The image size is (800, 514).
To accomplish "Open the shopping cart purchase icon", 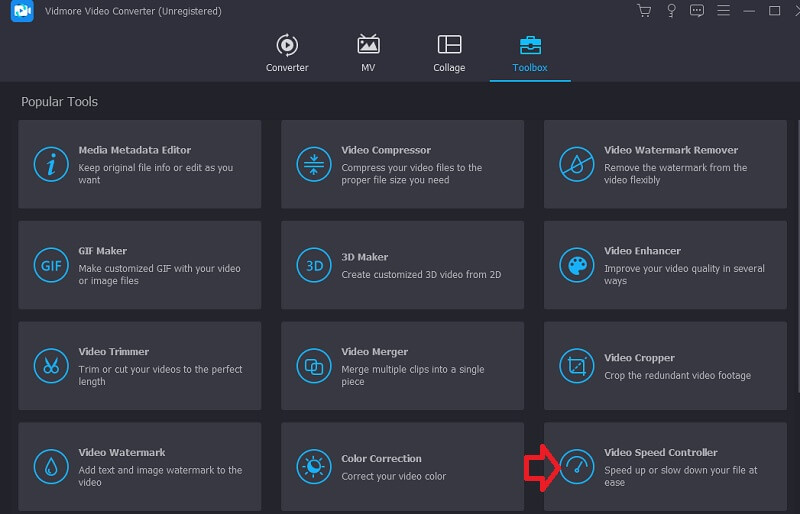I will 644,11.
